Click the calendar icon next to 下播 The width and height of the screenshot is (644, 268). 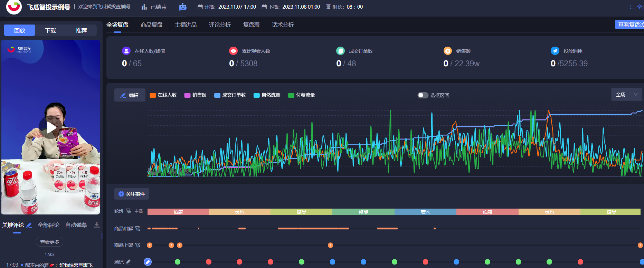click(x=264, y=7)
